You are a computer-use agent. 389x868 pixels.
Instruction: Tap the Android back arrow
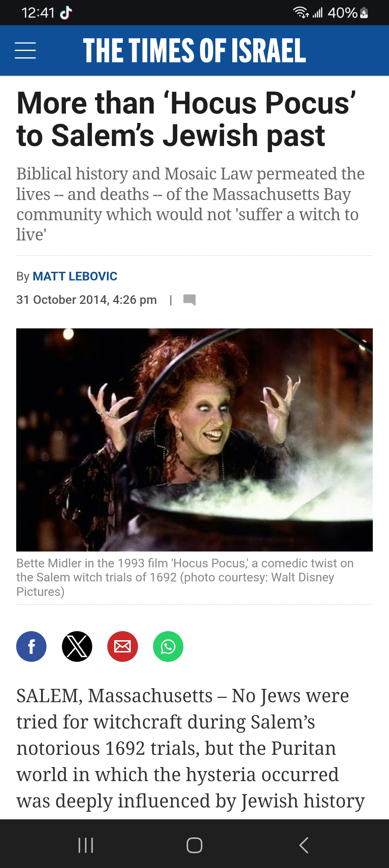[304, 845]
